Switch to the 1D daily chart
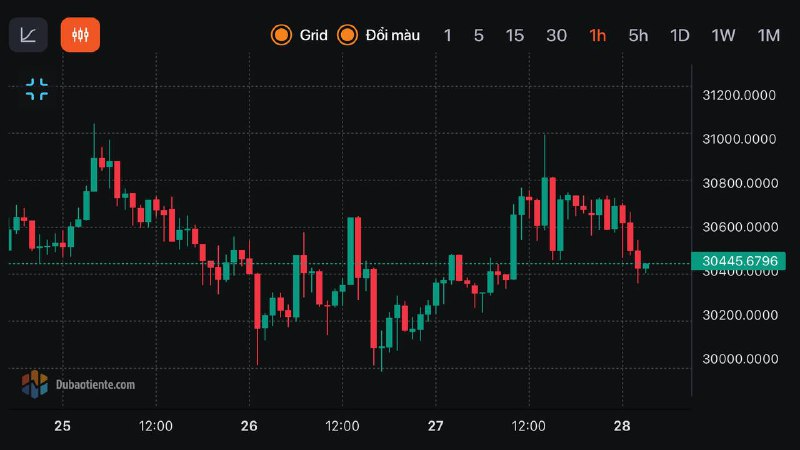The height and width of the screenshot is (450, 800). pyautogui.click(x=680, y=35)
